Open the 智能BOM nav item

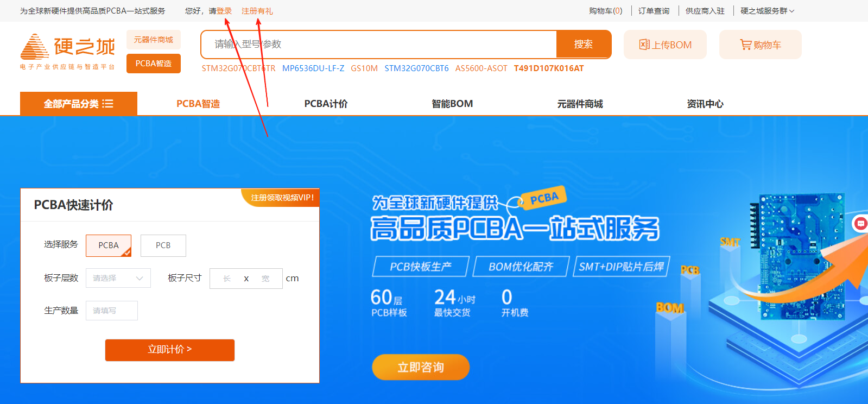pyautogui.click(x=452, y=104)
